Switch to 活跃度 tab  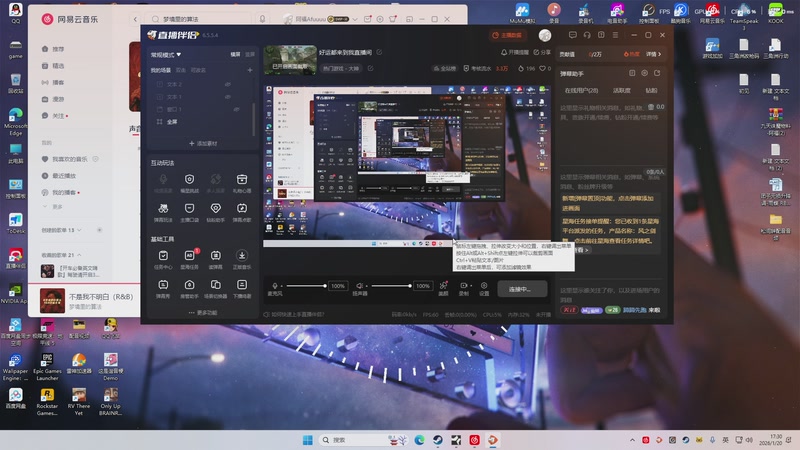(621, 90)
